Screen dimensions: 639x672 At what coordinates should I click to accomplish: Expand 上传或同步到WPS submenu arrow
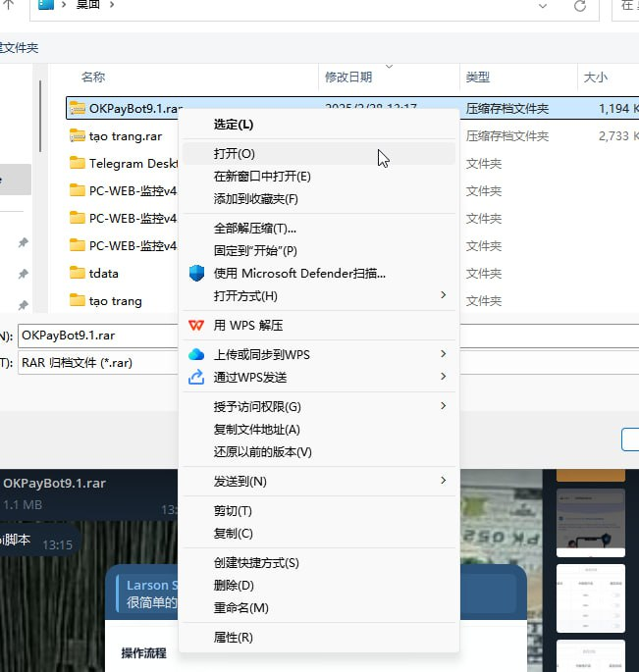click(x=444, y=354)
